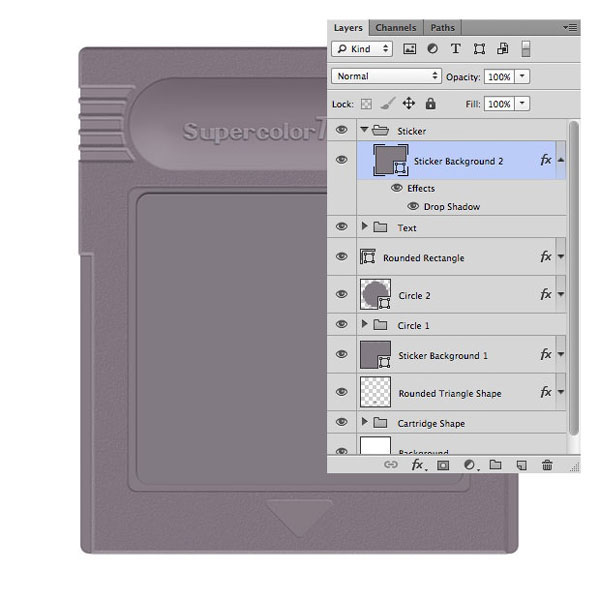
Task: Hide the Sticker Background 2 layer
Action: [342, 160]
